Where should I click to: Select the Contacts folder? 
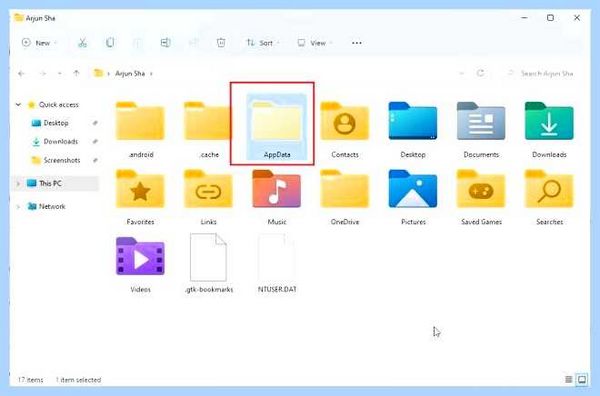(x=345, y=129)
